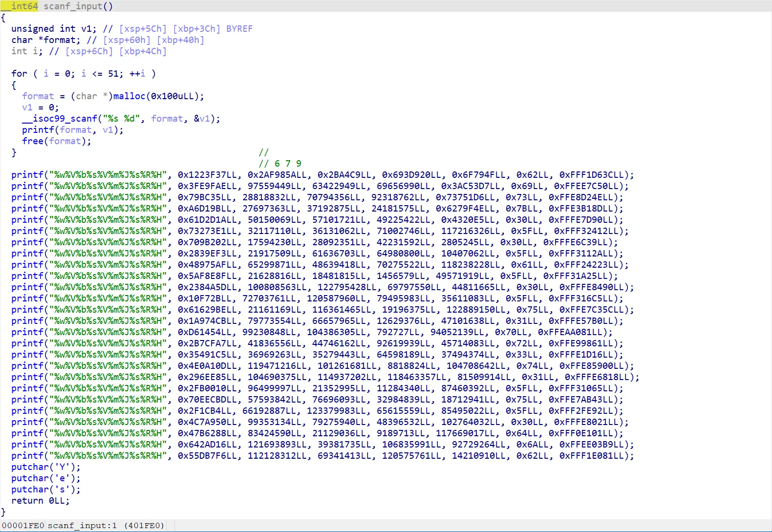Click the char *format declaration

[x=46, y=40]
